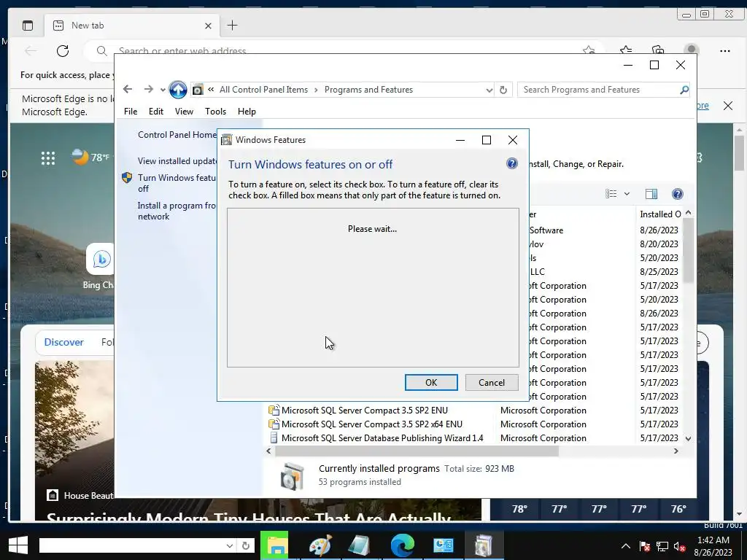The height and width of the screenshot is (560, 747).
Task: Click the change view icon in Programs list
Action: pos(611,194)
